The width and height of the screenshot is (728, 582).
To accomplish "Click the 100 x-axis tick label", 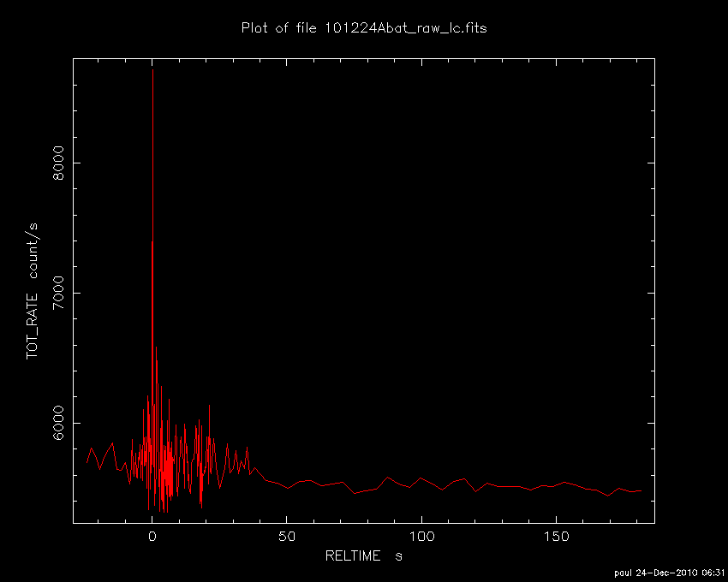I will tap(421, 537).
